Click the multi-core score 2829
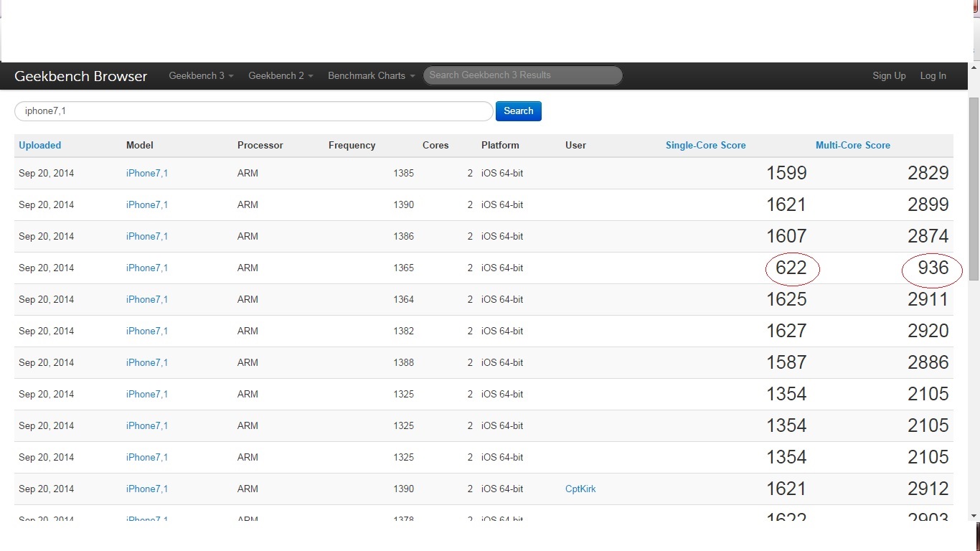Screen dimensions: 980x551 click(928, 173)
